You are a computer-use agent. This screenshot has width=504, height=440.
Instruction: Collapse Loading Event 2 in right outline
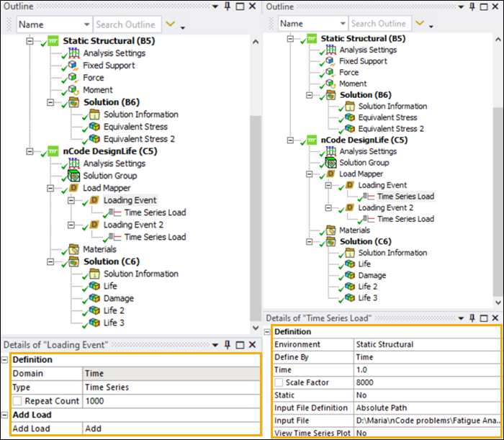[x=327, y=208]
